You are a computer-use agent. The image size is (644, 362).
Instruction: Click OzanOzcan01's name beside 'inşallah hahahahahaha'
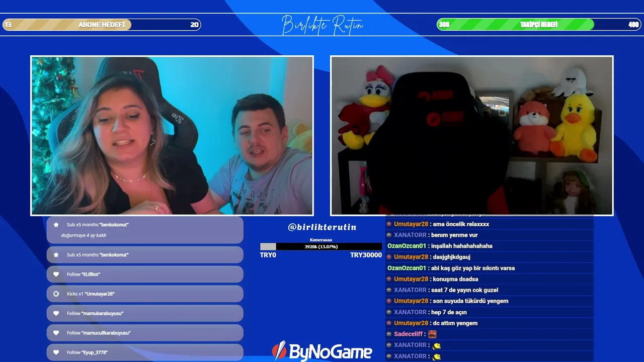(x=407, y=246)
